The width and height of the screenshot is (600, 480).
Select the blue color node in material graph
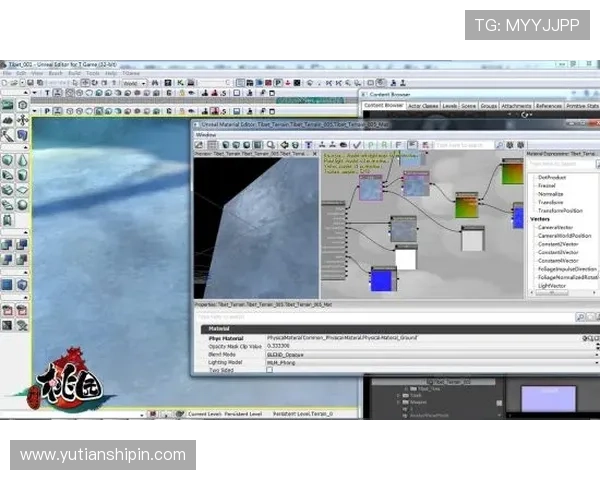[383, 278]
